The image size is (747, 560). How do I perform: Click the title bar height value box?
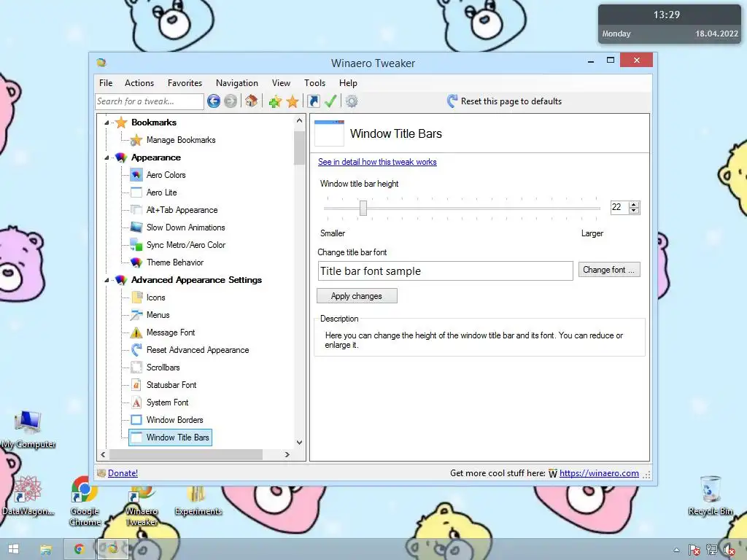619,207
